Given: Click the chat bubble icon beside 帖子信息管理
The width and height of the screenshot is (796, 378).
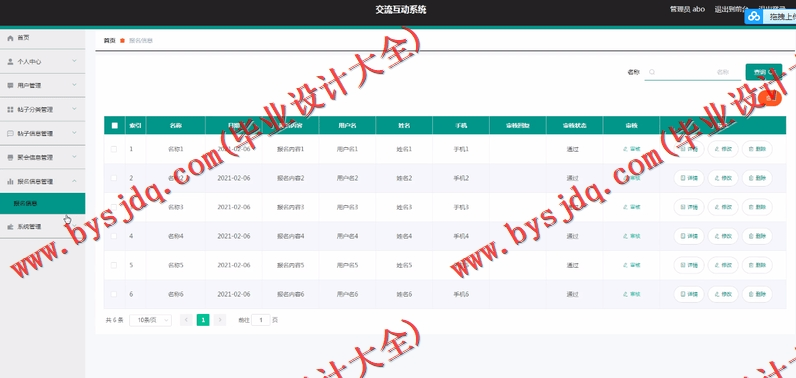Looking at the screenshot, I should [10, 133].
